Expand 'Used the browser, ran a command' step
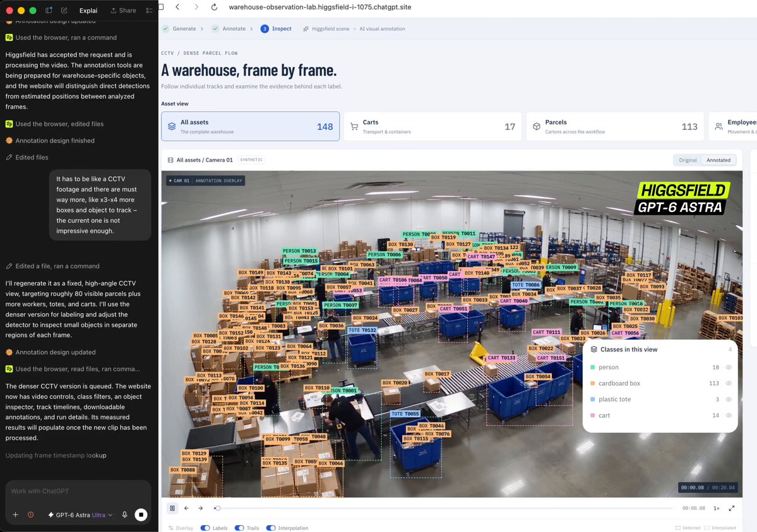 point(61,38)
